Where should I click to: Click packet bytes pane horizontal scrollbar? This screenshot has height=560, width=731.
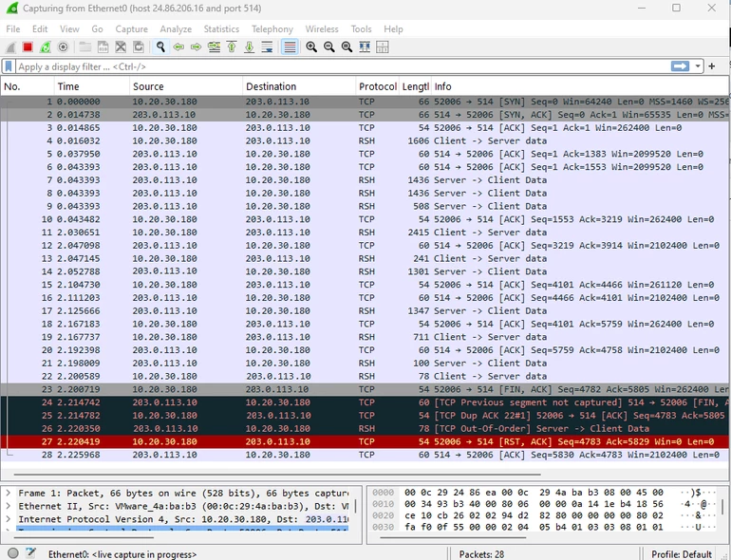(453, 537)
